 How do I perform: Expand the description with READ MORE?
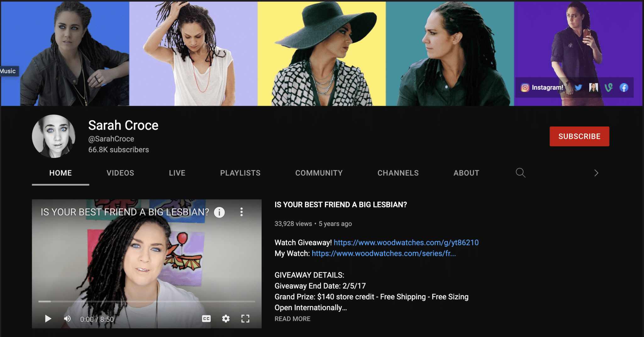(292, 319)
